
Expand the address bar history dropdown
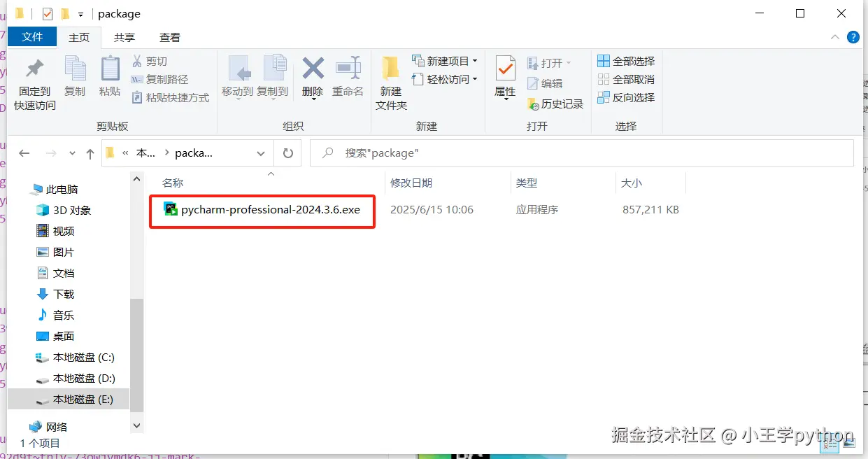tap(261, 153)
